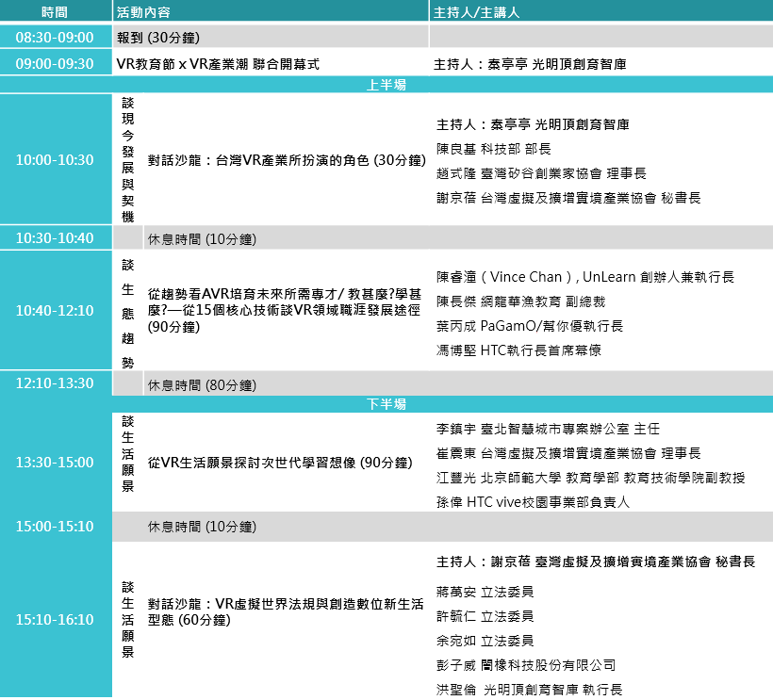Click speaker 洪聖倫 光明頂創育智庫 執行長
This screenshot has width=773, height=700.
pyautogui.click(x=529, y=690)
